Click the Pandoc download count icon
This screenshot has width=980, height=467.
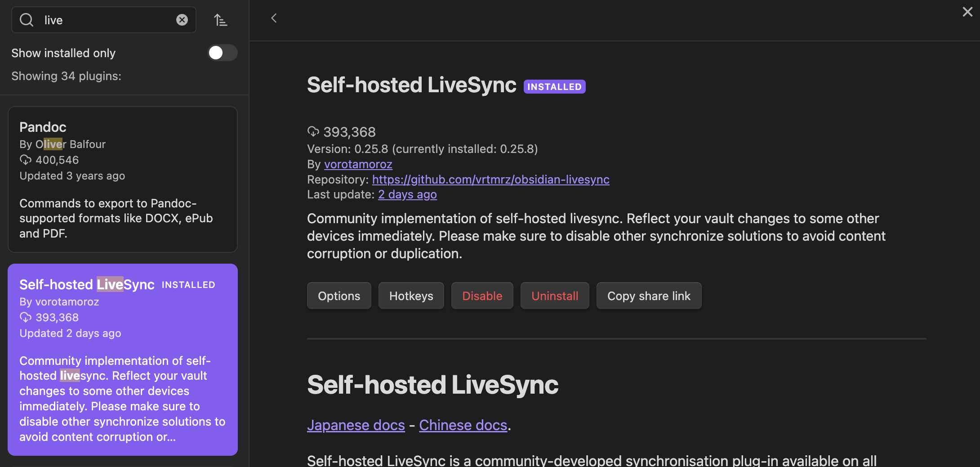click(x=26, y=160)
